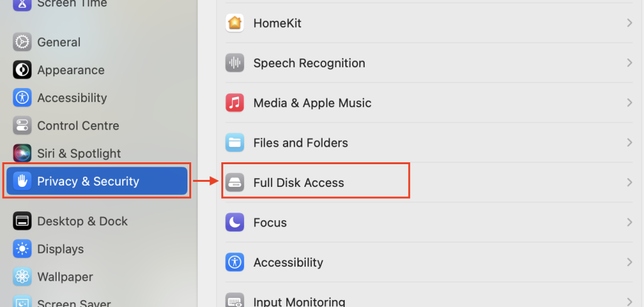644x307 pixels.
Task: Click the Control Centre toggles icon
Action: (x=22, y=125)
